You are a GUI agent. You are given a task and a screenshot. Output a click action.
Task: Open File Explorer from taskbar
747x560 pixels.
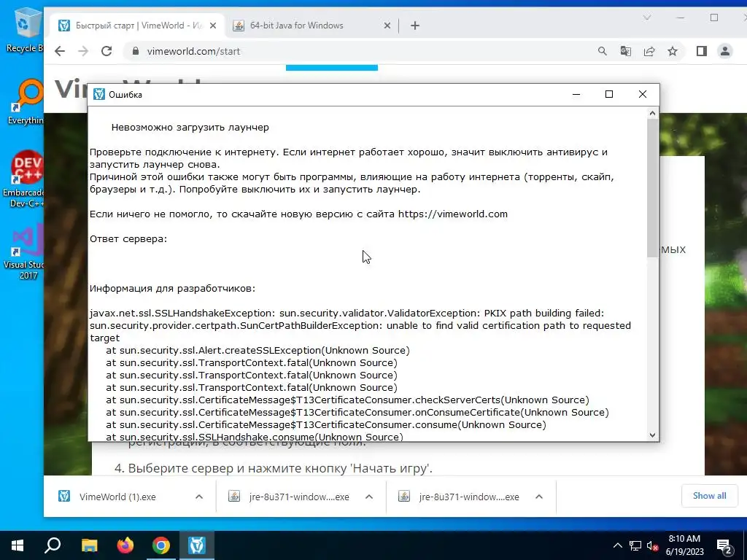tap(89, 545)
